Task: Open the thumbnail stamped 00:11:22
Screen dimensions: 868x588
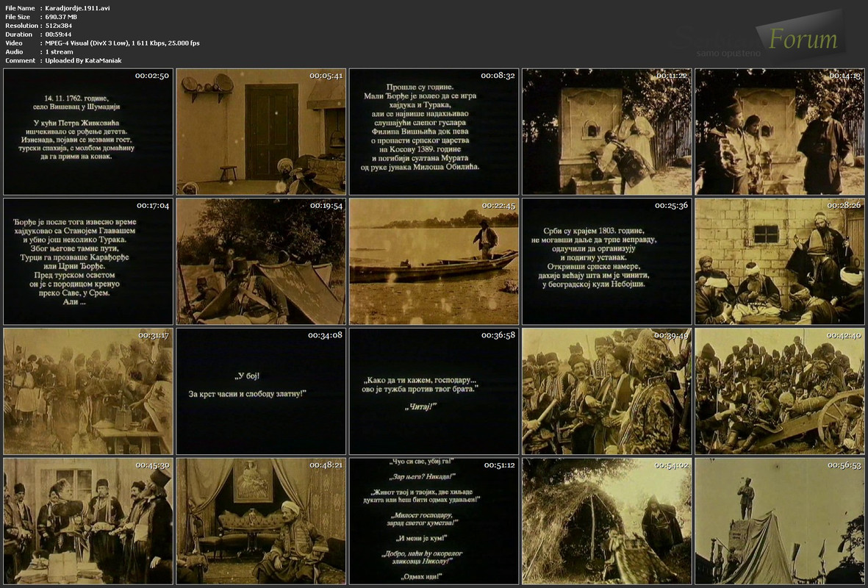Action: pyautogui.click(x=606, y=132)
